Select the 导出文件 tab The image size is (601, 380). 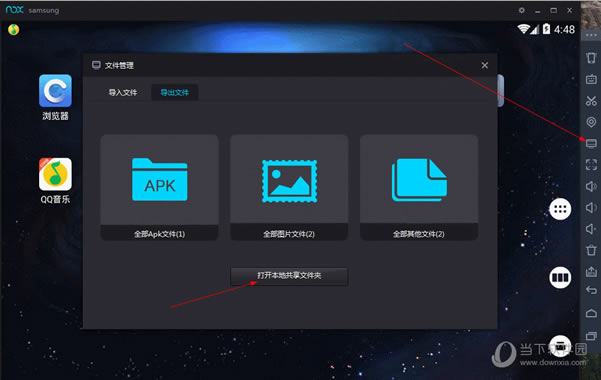point(175,92)
